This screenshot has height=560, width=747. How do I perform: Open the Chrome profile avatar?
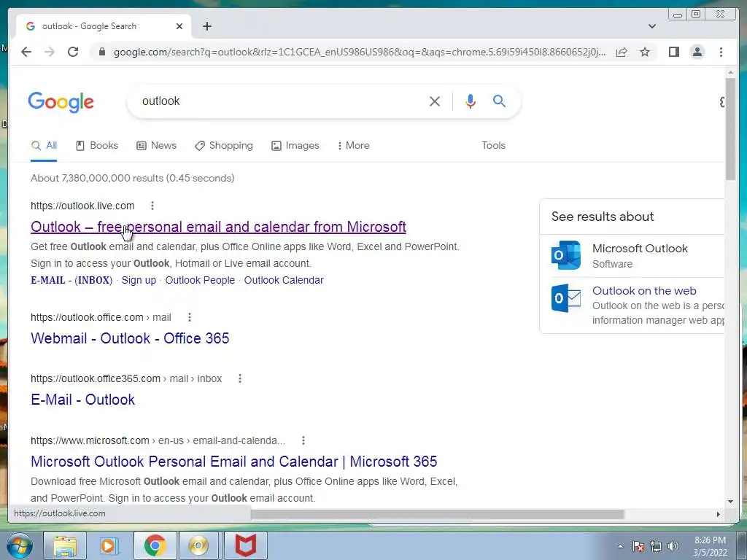pos(697,52)
